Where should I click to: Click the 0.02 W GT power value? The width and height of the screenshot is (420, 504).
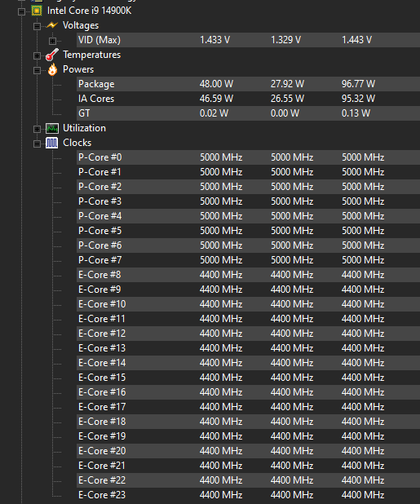[214, 113]
